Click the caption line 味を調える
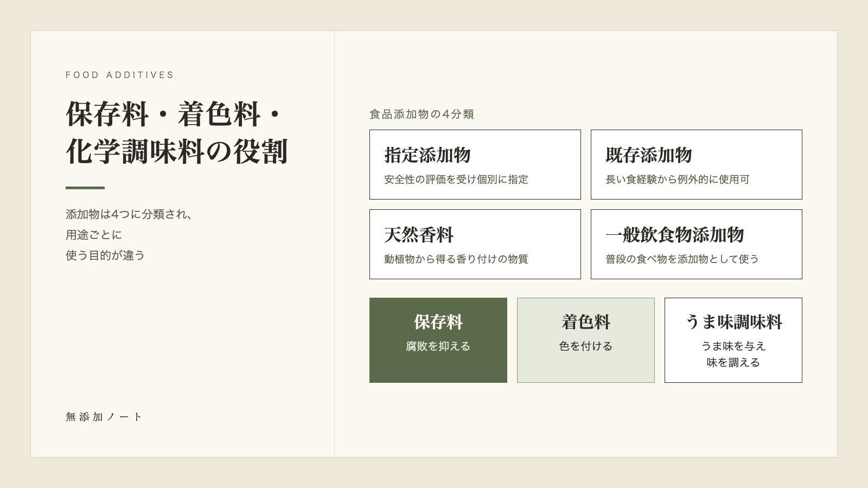The width and height of the screenshot is (868, 488). (x=733, y=362)
